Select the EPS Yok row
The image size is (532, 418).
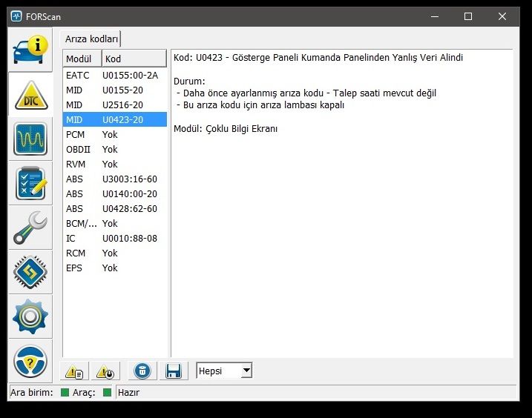coord(115,268)
